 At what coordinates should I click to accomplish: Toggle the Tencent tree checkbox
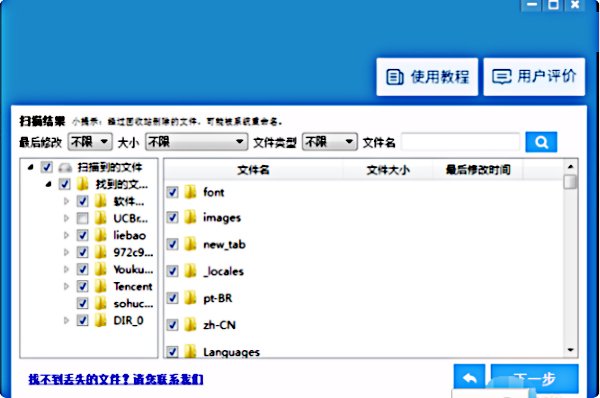click(82, 286)
